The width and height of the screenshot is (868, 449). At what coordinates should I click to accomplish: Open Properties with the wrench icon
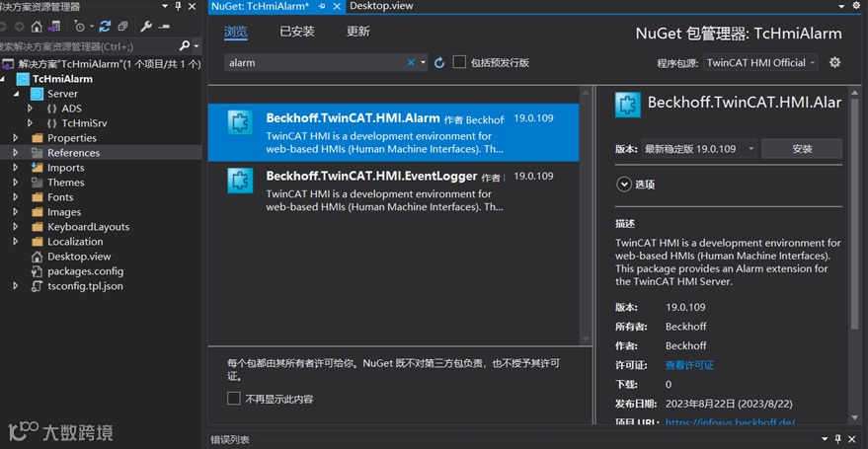tap(146, 26)
